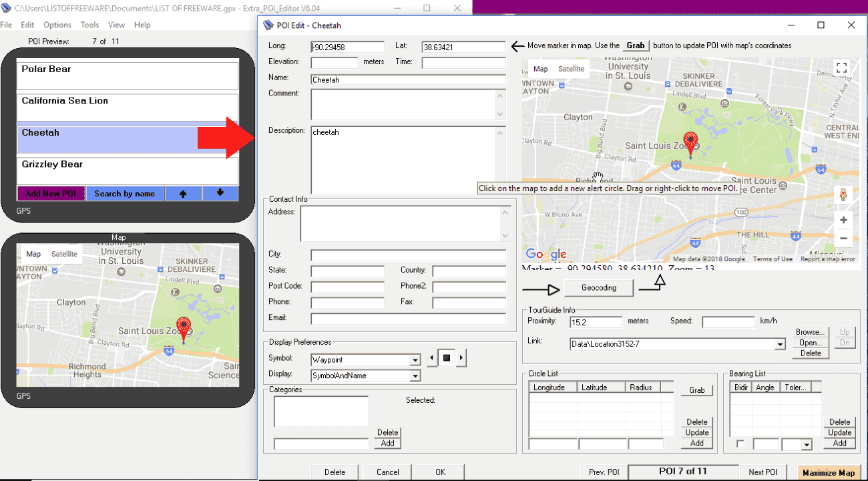
Task: Confirm POI edits with OK
Action: [440, 472]
